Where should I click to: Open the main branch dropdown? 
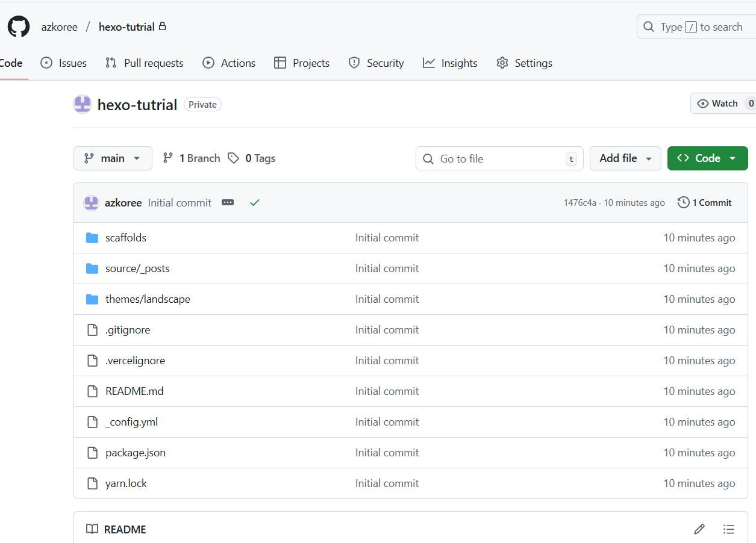tap(113, 158)
